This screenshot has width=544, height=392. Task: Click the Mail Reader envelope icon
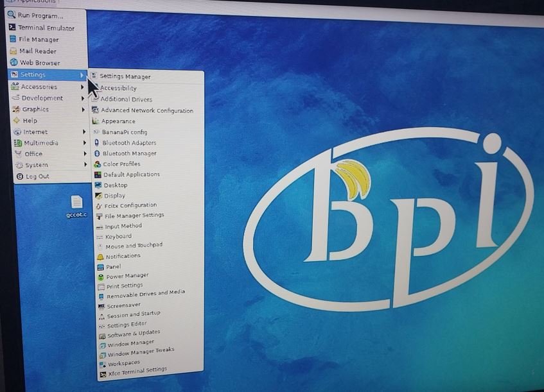pyautogui.click(x=13, y=51)
